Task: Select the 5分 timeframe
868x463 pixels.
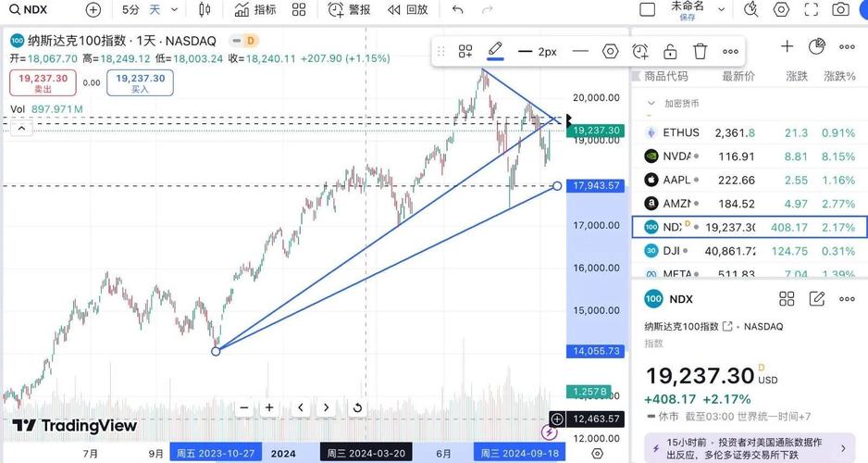Action: pos(130,9)
